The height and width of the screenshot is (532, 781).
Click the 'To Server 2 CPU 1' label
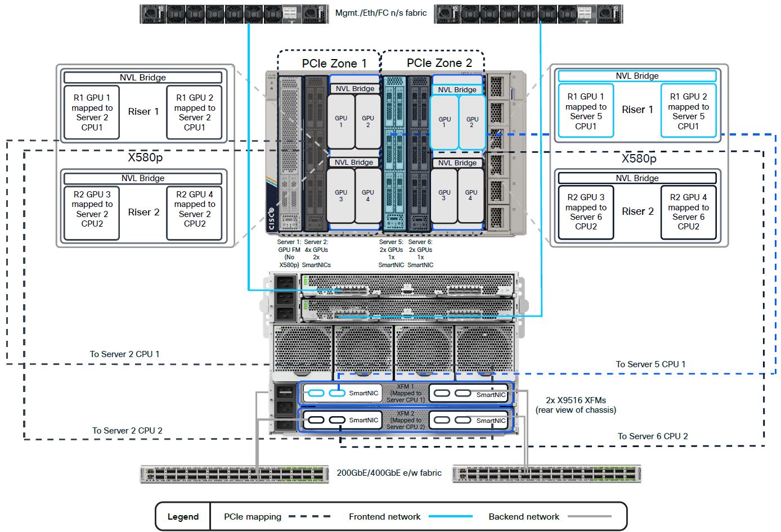point(124,354)
